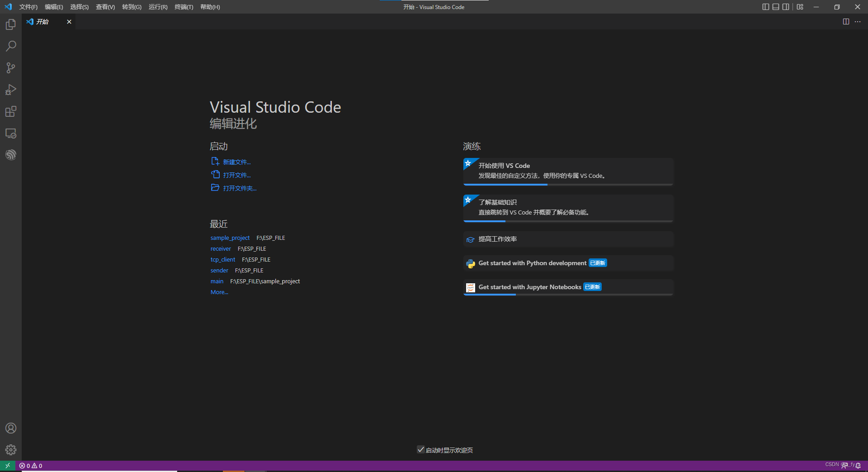The width and height of the screenshot is (868, 472).
Task: Click the notifications bell in status bar
Action: click(x=858, y=465)
